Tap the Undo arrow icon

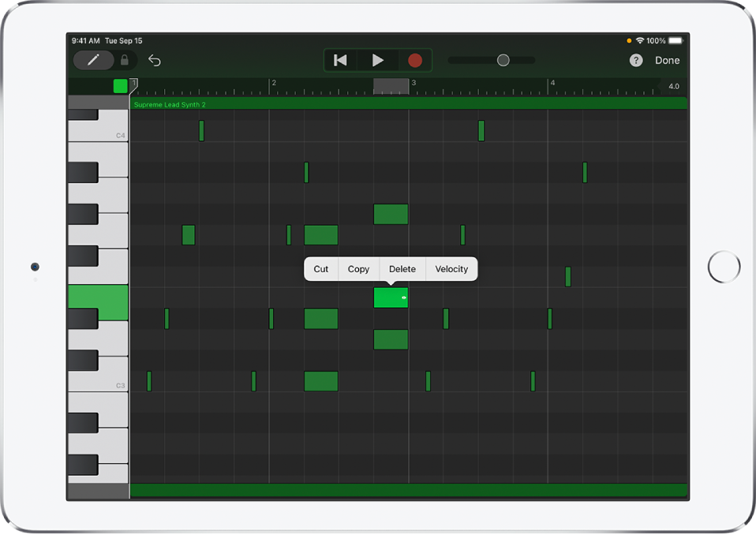(x=154, y=60)
